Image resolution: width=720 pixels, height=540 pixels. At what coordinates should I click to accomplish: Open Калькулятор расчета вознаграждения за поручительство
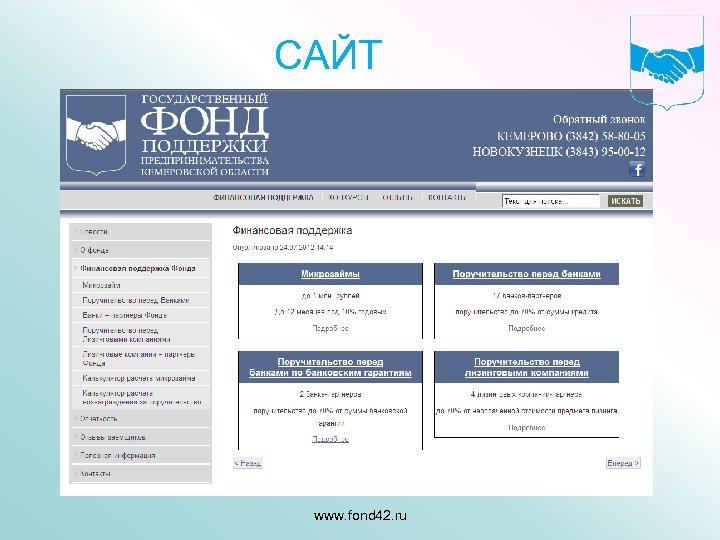point(141,398)
